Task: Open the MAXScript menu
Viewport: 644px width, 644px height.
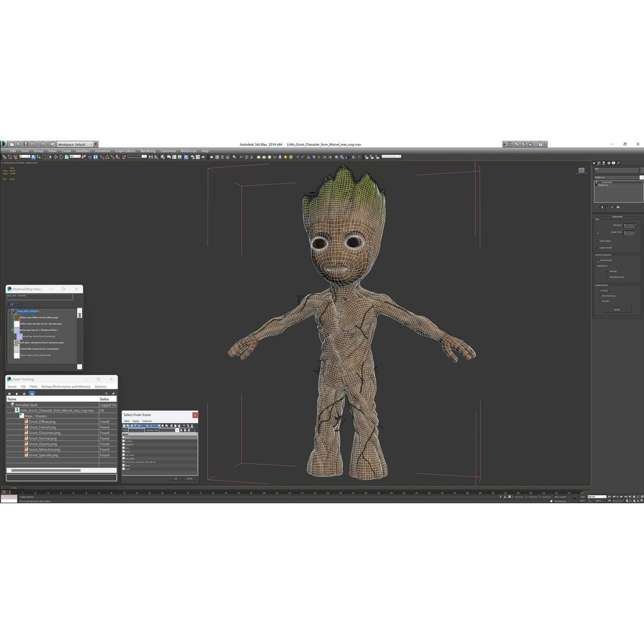Action: [188, 151]
